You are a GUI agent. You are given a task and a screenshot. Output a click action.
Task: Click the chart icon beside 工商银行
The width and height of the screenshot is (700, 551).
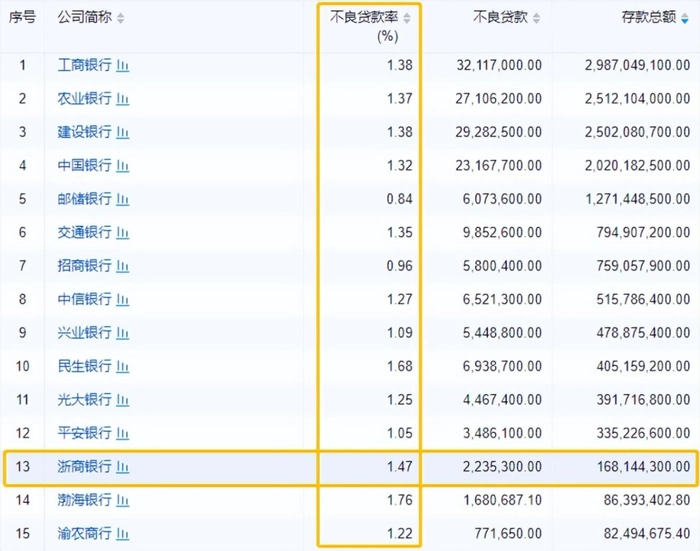124,66
